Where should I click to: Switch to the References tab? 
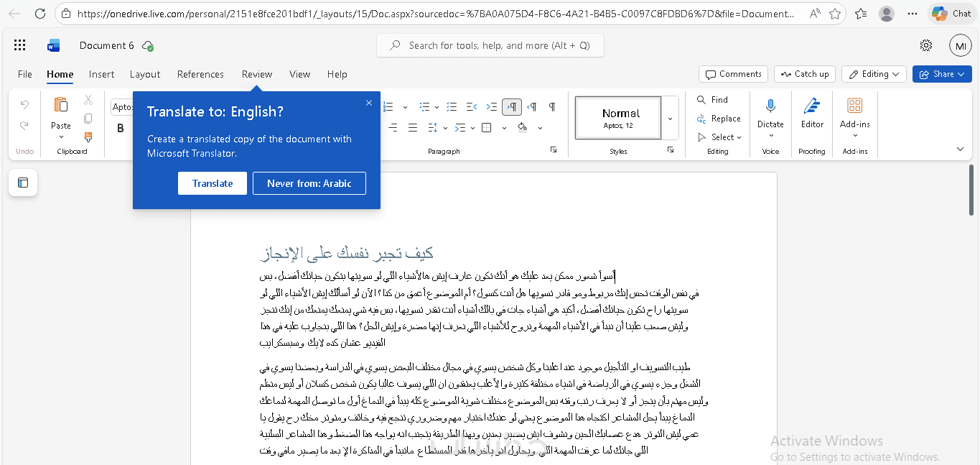pyautogui.click(x=200, y=74)
